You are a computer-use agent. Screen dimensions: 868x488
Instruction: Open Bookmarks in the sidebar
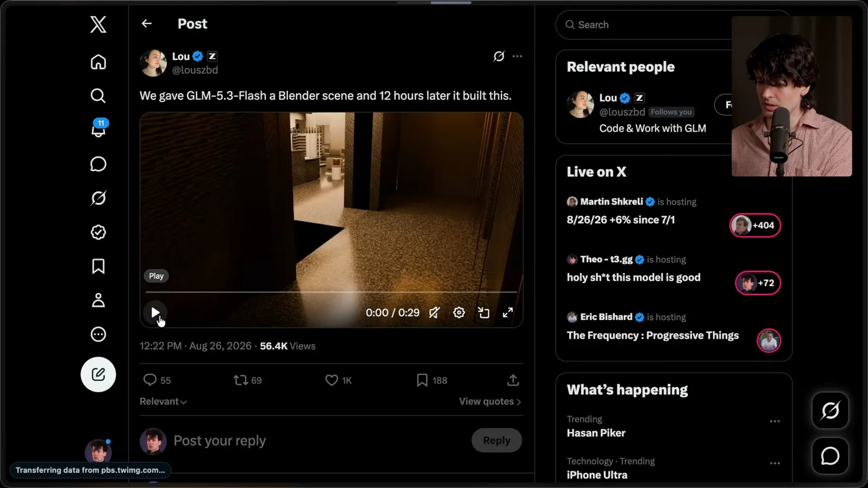pos(98,266)
